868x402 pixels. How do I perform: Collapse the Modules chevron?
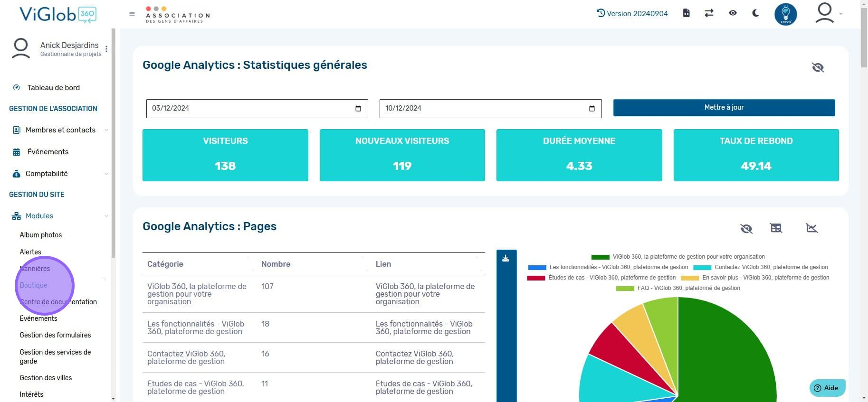pyautogui.click(x=106, y=216)
